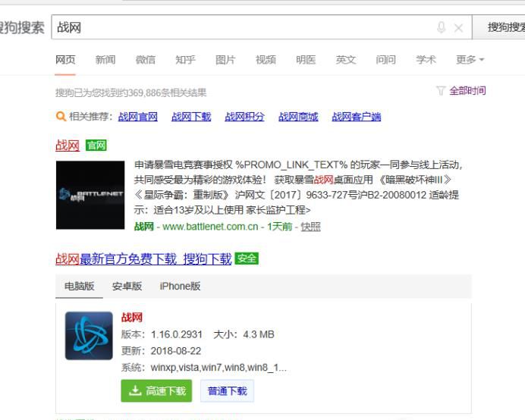Screen dimensions: 525x420
Task: Select the iPhone版 download tab
Action: tap(180, 286)
